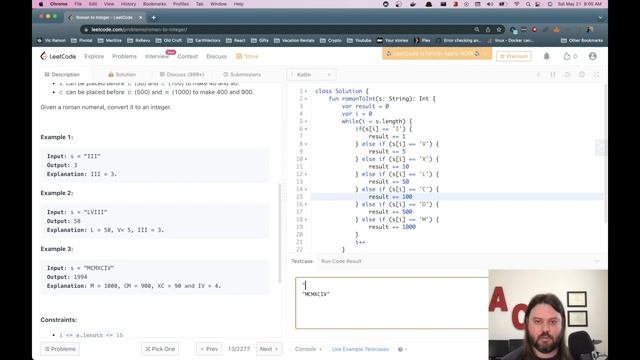Open the Contest nav link
640x360 pixels.
pos(188,56)
